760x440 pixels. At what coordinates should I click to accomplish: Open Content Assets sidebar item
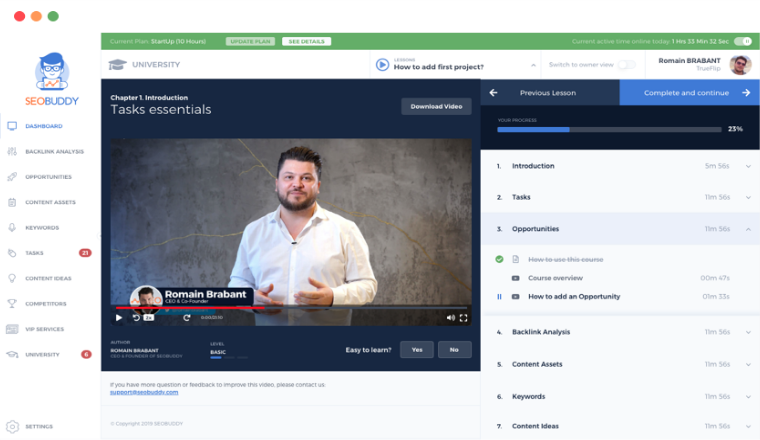click(50, 202)
